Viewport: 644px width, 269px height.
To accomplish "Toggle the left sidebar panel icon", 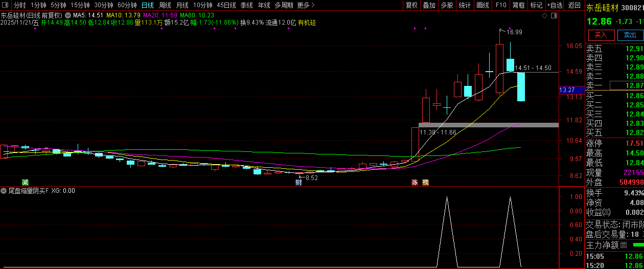I will click(x=6, y=5).
